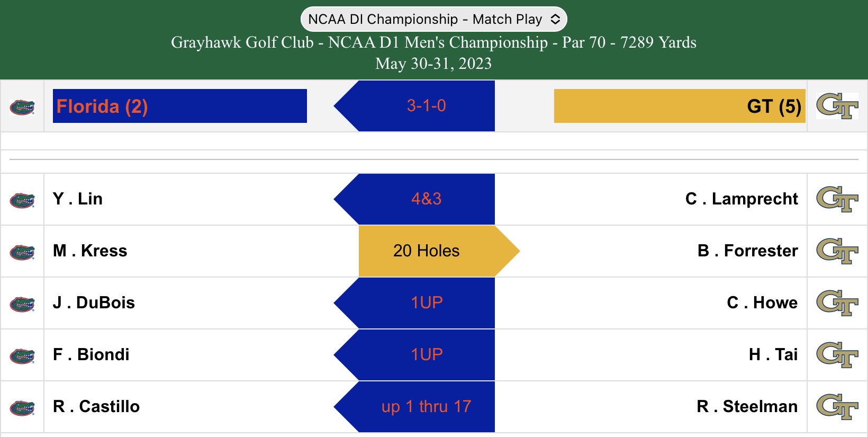
Task: Click player name J. DuBois
Action: (94, 303)
